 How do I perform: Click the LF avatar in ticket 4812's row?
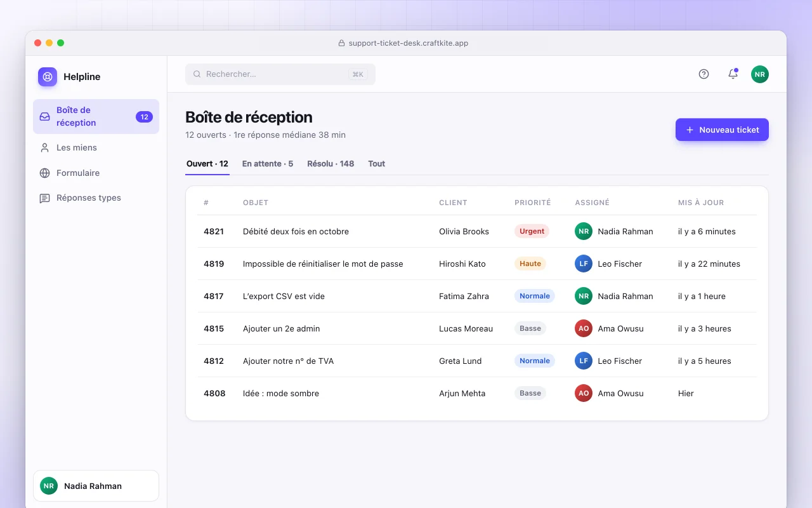pos(584,361)
